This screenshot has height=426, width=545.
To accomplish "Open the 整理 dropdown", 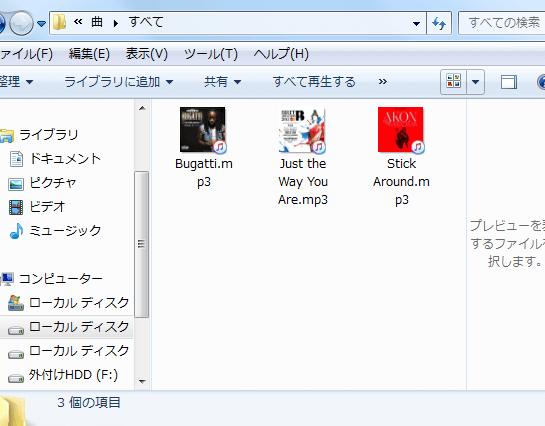I will pyautogui.click(x=16, y=82).
